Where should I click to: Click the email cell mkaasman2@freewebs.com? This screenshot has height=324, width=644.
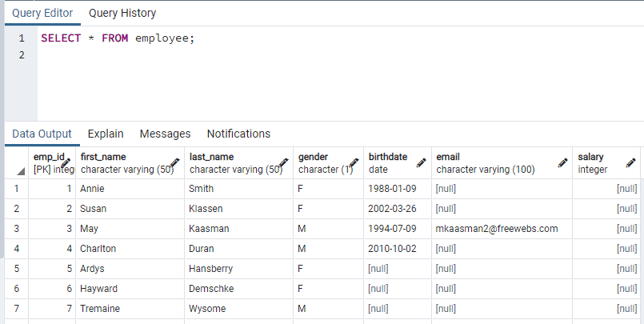click(496, 229)
